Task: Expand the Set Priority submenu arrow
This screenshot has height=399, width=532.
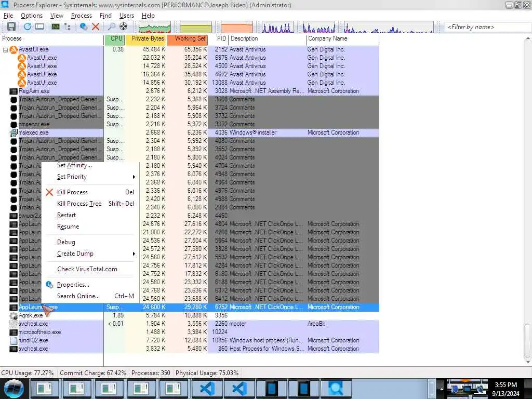Action: tap(134, 177)
